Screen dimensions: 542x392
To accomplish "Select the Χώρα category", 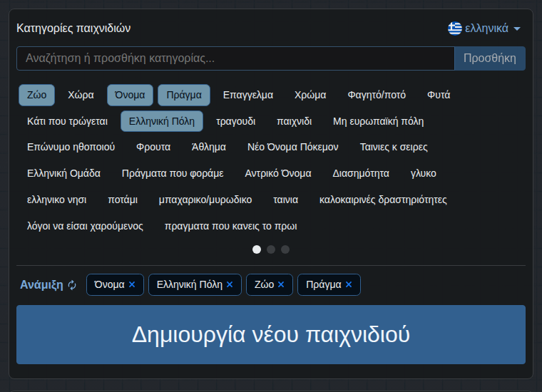I will click(x=81, y=95).
